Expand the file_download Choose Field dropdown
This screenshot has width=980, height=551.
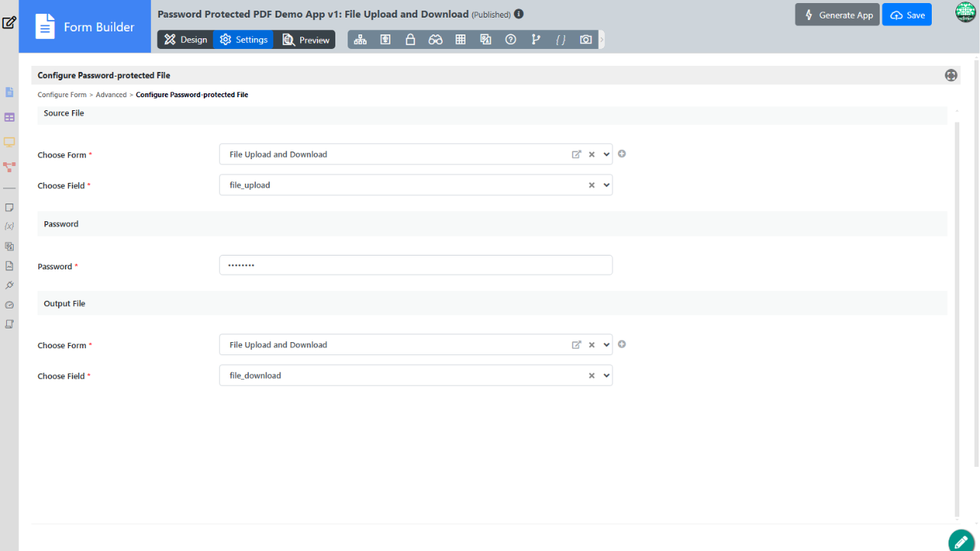tap(606, 376)
